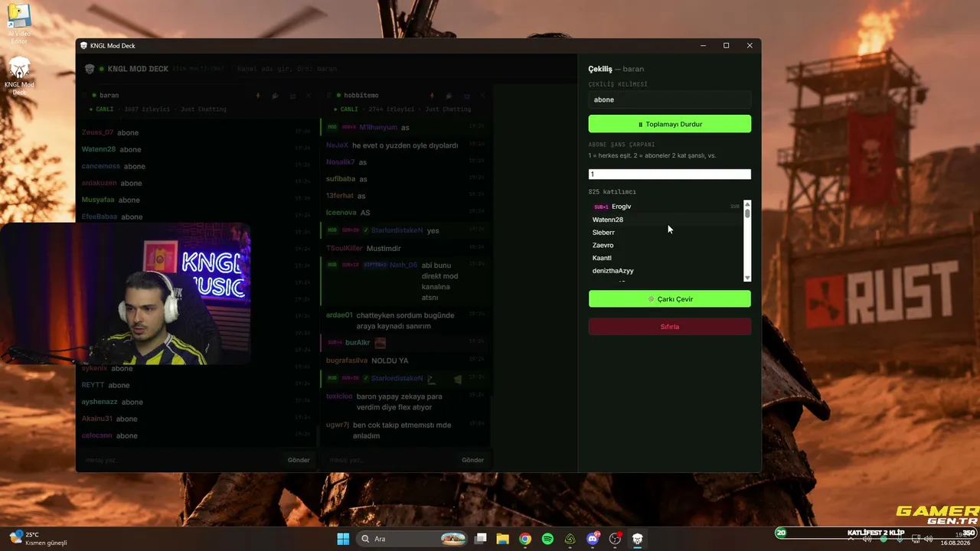Open the green triangle app on the taskbar

click(570, 539)
